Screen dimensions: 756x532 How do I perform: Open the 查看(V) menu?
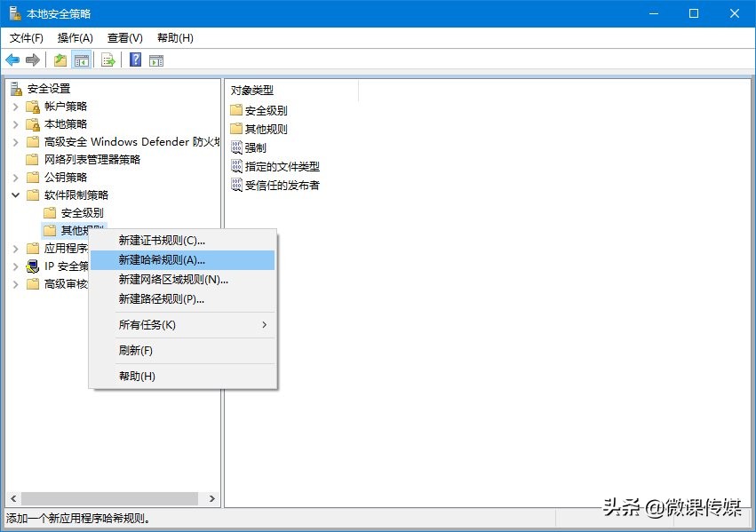[x=125, y=38]
